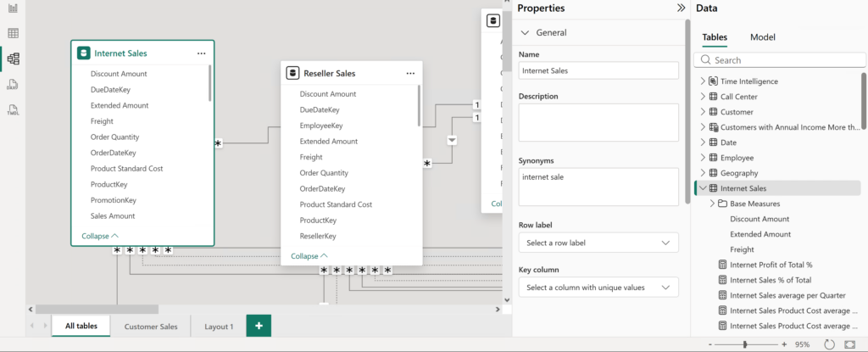
Task: Click measure icon for Internet Sales average per Quarter
Action: [x=722, y=295]
